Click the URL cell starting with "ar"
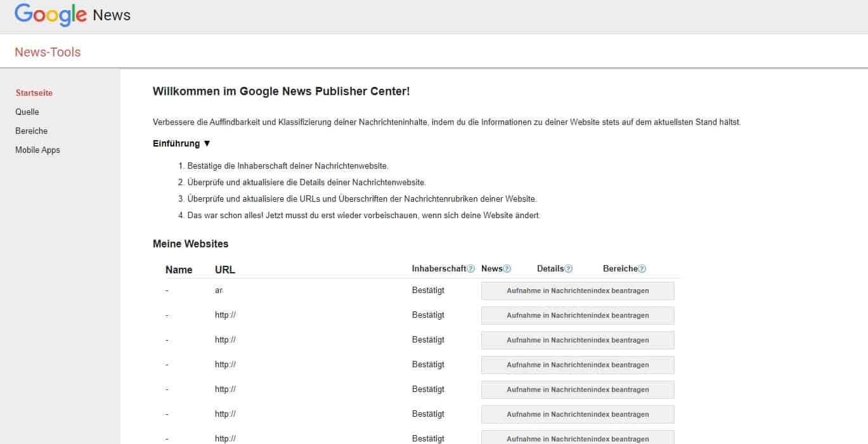This screenshot has width=868, height=444. coord(219,290)
